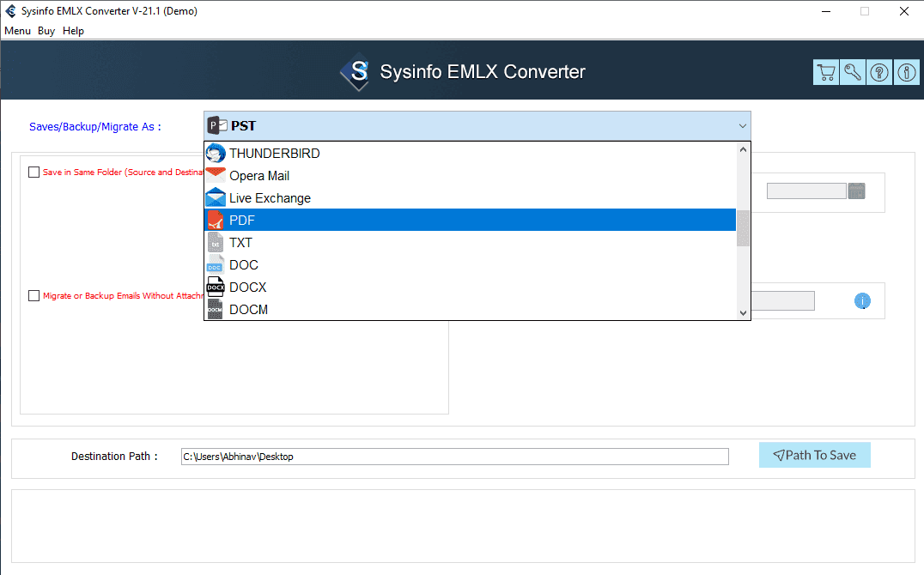Choose THUNDERBIRD from the format list
The width and height of the screenshot is (924, 575).
pos(470,153)
